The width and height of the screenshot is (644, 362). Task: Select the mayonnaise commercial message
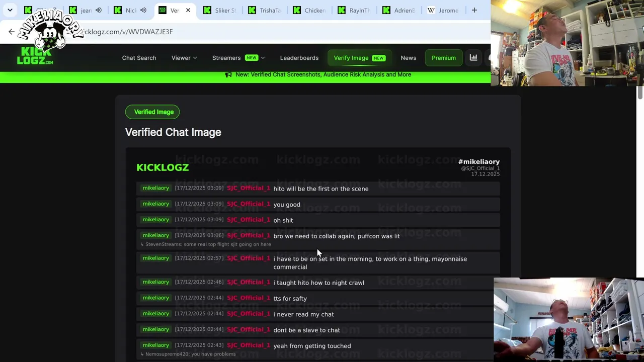tap(370, 263)
